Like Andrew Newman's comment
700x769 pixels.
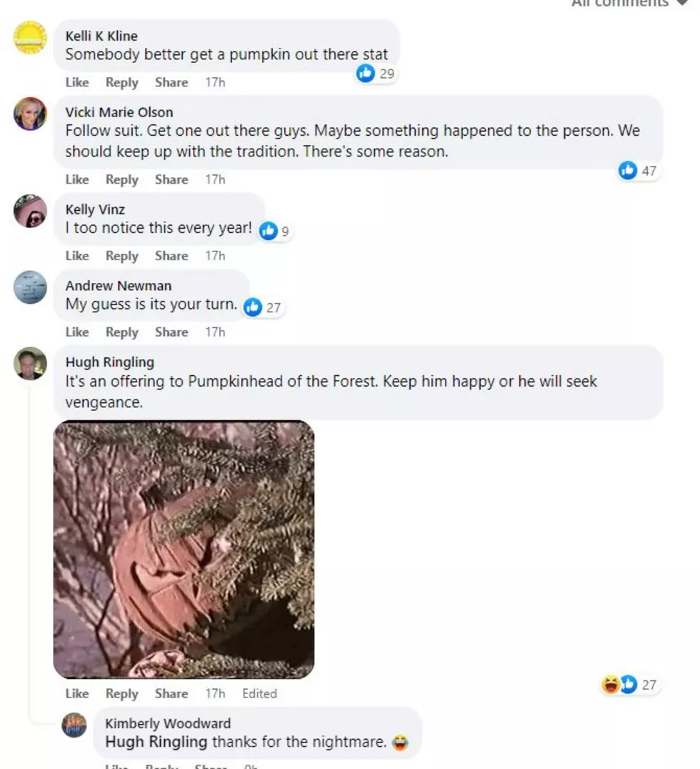(77, 332)
